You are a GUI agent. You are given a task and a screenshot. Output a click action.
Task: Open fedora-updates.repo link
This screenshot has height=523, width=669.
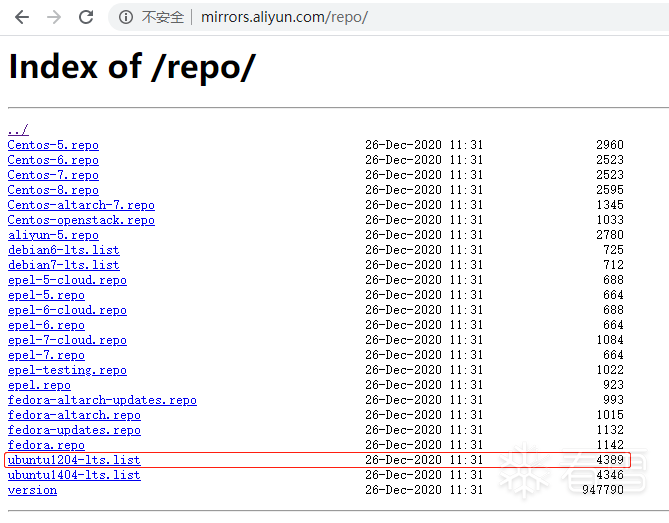coord(74,430)
